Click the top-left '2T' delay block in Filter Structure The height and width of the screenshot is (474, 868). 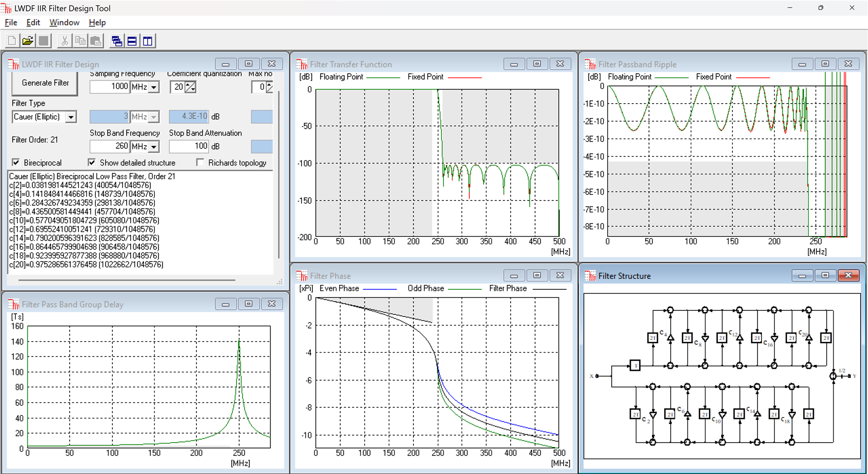click(652, 338)
